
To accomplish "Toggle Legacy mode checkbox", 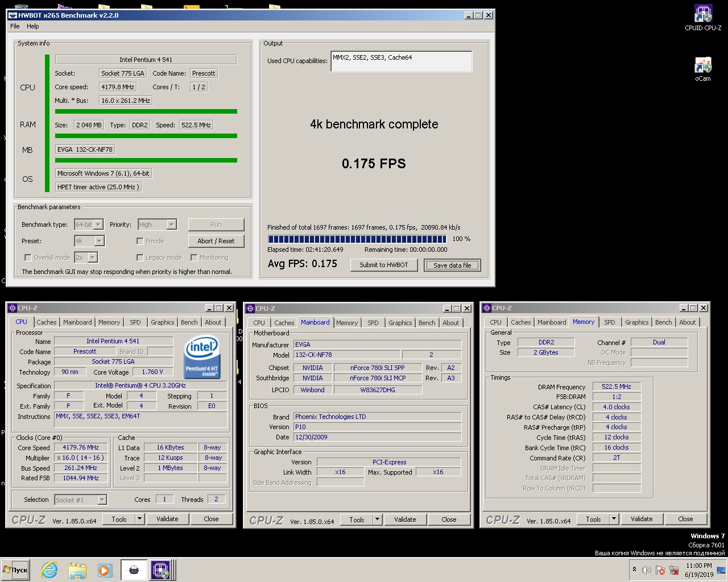I will [x=140, y=257].
